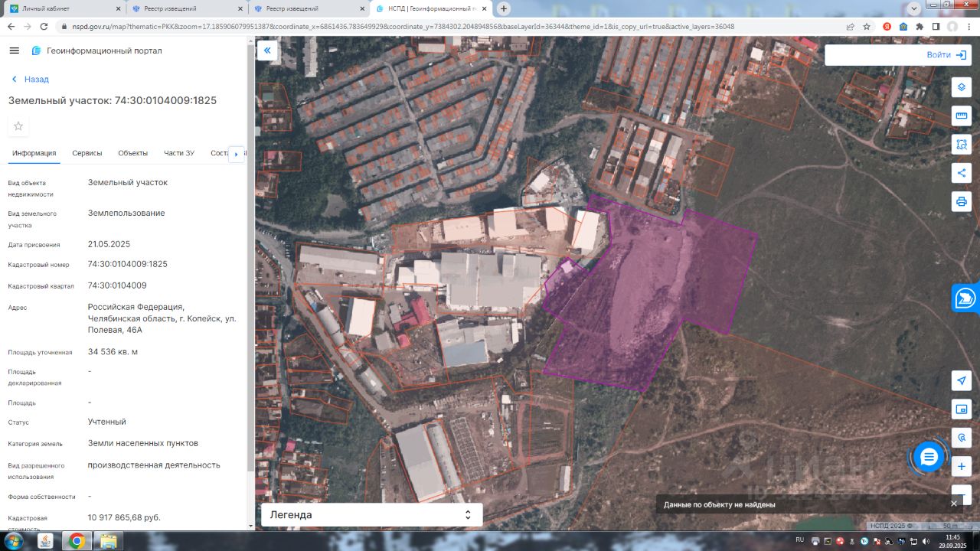Click the Назад back link

pos(31,79)
